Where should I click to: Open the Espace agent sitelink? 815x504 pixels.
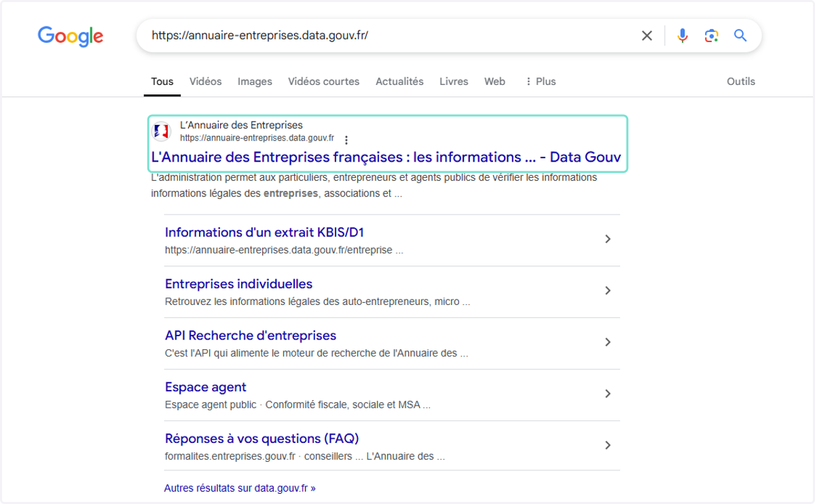click(x=206, y=387)
